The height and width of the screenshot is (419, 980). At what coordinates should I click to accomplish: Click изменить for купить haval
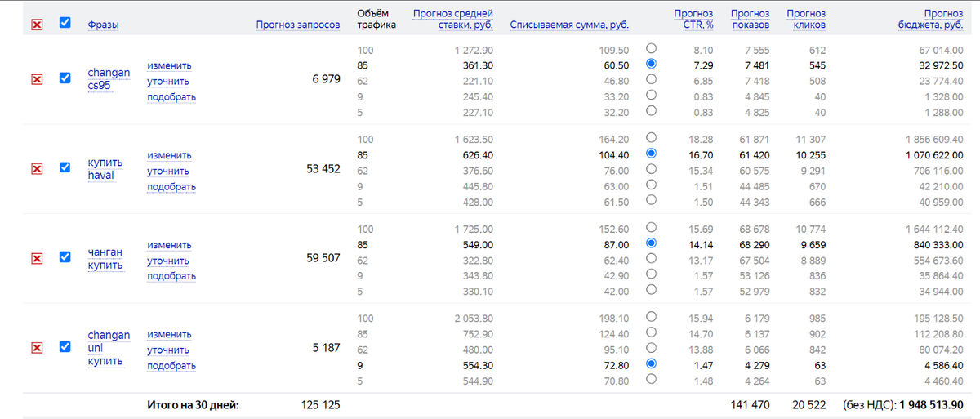pyautogui.click(x=169, y=155)
